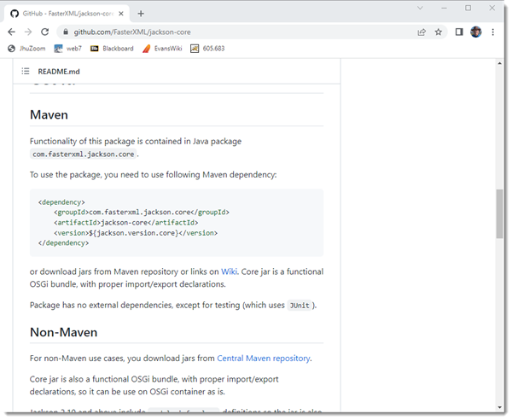512x420 pixels.
Task: Click the artifactId jackson-core code line
Action: pyautogui.click(x=126, y=223)
